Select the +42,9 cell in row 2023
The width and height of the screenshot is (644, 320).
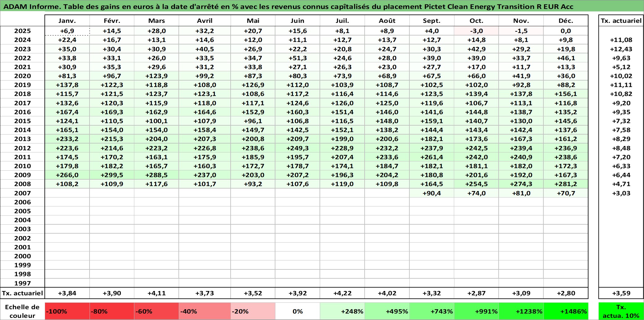476,49
